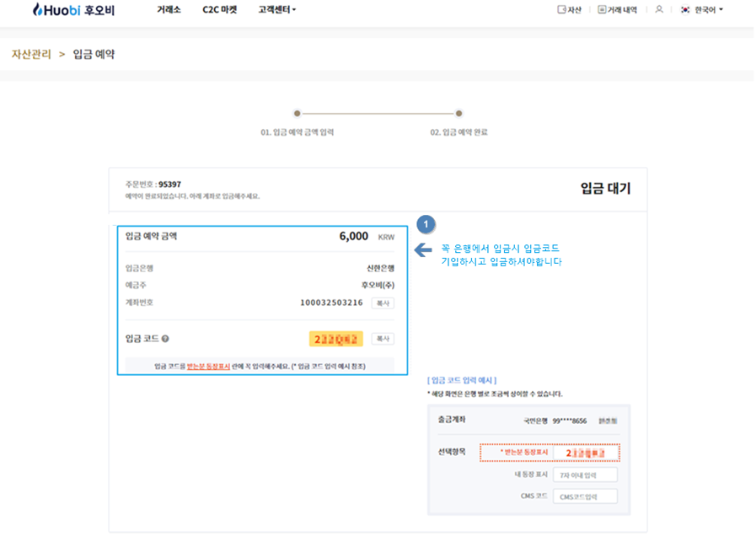The image size is (756, 552).
Task: Click the 6,000 KRW amount
Action: (367, 236)
